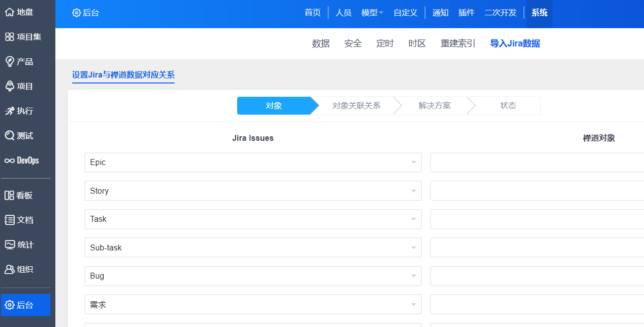Click 禅道对象 field beside Story row

537,191
